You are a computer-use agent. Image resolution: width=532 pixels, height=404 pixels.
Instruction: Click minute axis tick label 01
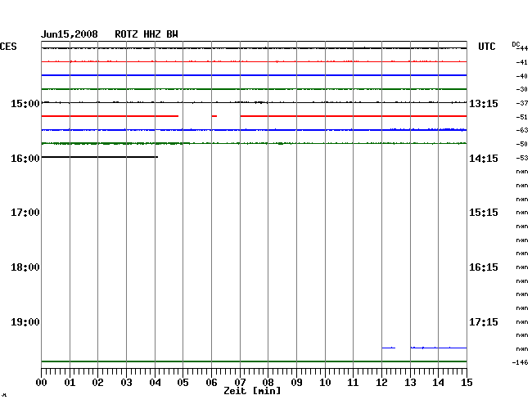pyautogui.click(x=70, y=383)
